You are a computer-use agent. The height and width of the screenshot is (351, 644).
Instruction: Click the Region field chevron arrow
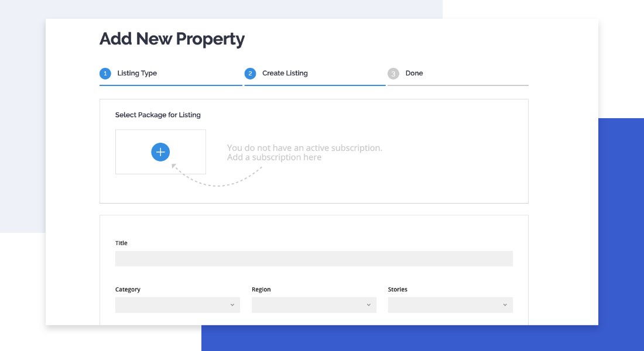coord(368,305)
